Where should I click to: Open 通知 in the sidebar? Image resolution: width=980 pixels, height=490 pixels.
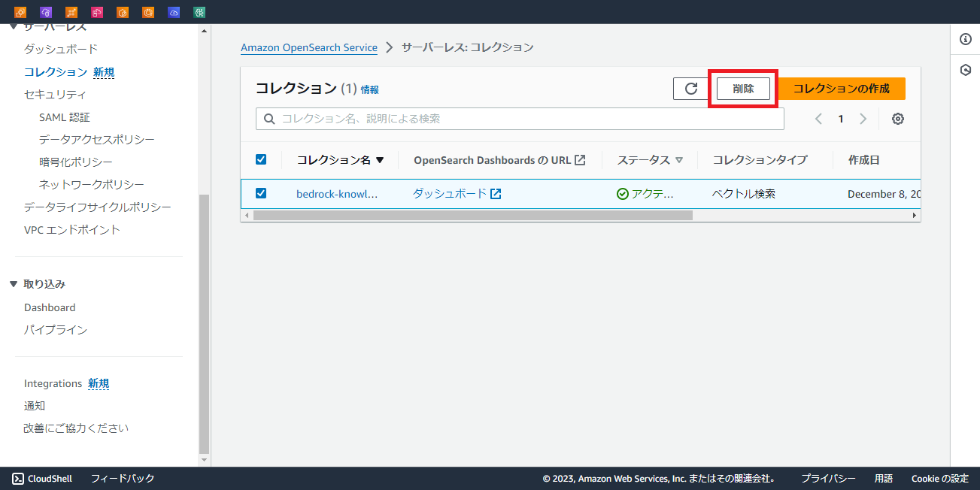[x=35, y=406]
